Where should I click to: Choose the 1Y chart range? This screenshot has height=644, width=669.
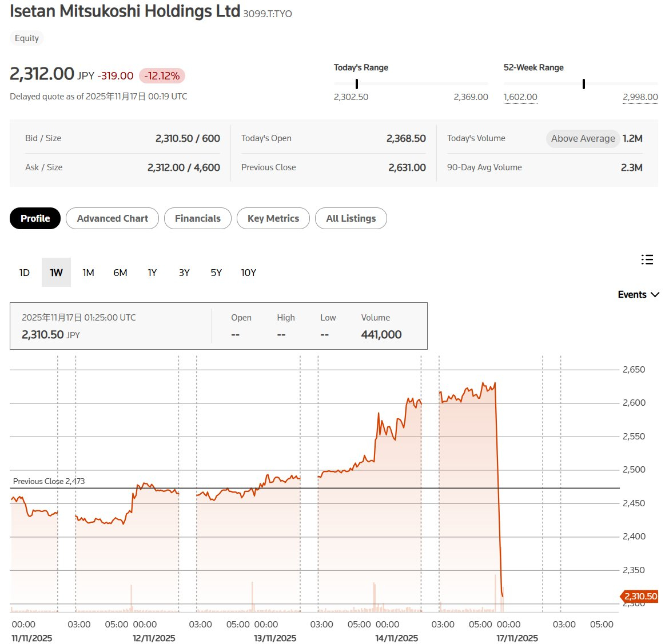coord(152,273)
